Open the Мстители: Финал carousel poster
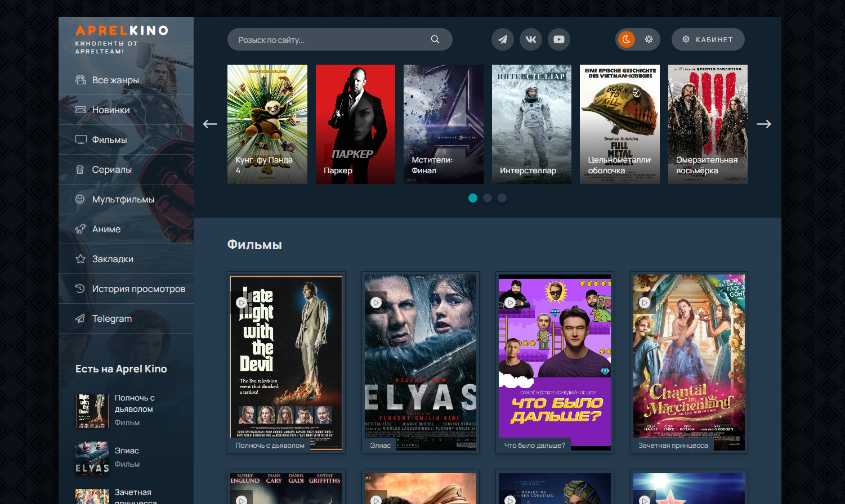 pyautogui.click(x=444, y=124)
